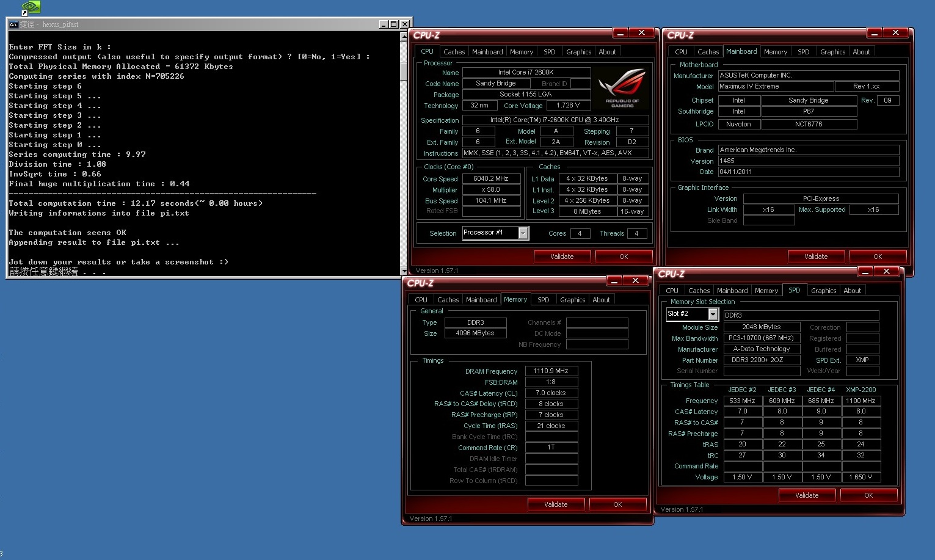Select Mainboard tab in the SPD window
Viewport: 935px width, 560px height.
pos(732,291)
